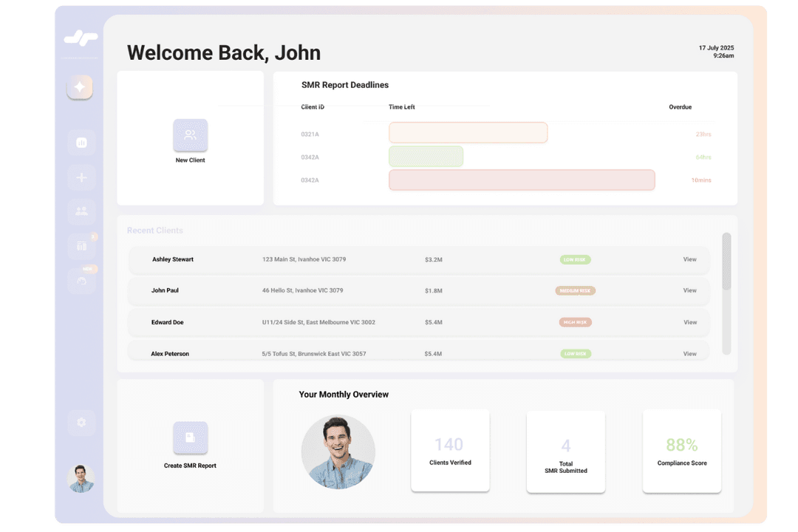
Task: Open the bar chart analytics sidebar icon
Action: coord(81,143)
